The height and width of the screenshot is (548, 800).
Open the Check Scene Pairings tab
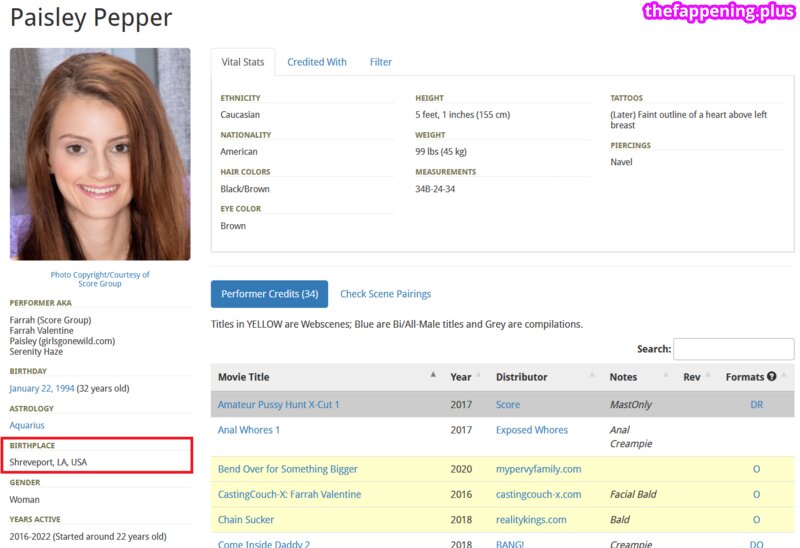386,294
